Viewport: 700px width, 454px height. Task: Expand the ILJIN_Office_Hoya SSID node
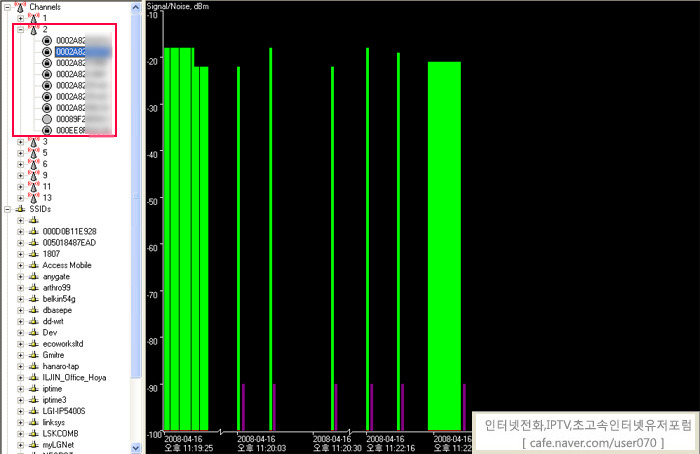tap(21, 378)
